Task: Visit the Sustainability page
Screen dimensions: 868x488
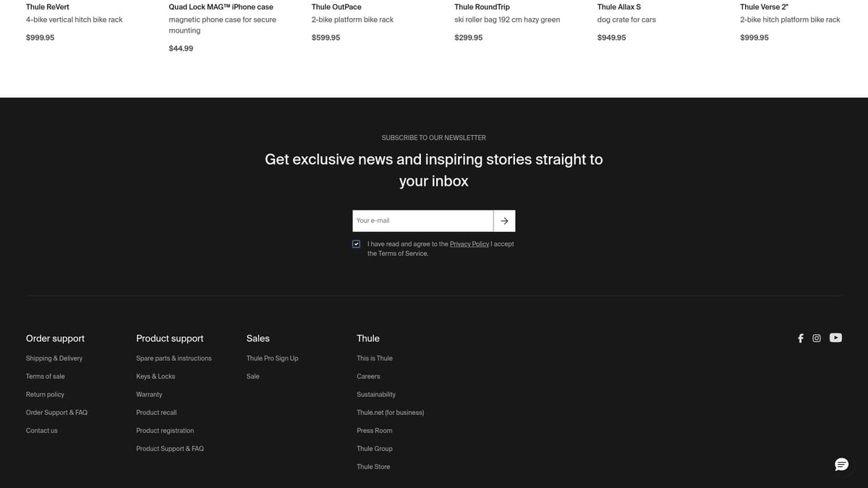Action: point(376,395)
